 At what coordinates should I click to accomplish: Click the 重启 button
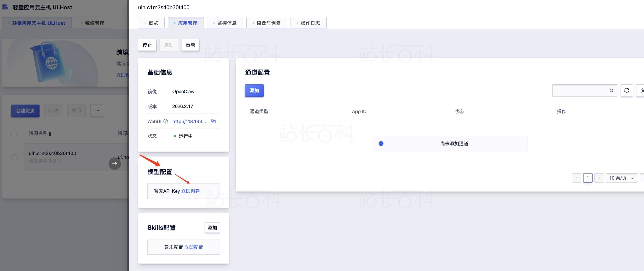190,45
